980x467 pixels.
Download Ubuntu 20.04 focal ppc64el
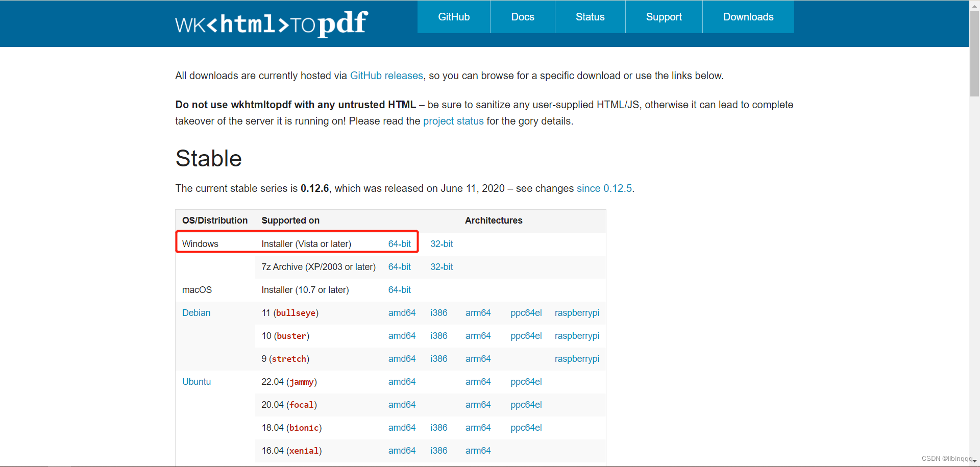526,405
